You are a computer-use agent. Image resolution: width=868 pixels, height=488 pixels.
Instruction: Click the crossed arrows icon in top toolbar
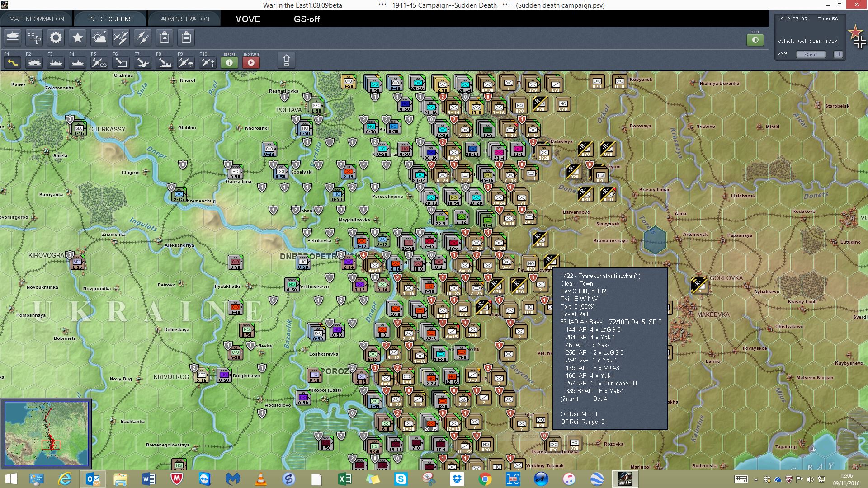pyautogui.click(x=143, y=38)
